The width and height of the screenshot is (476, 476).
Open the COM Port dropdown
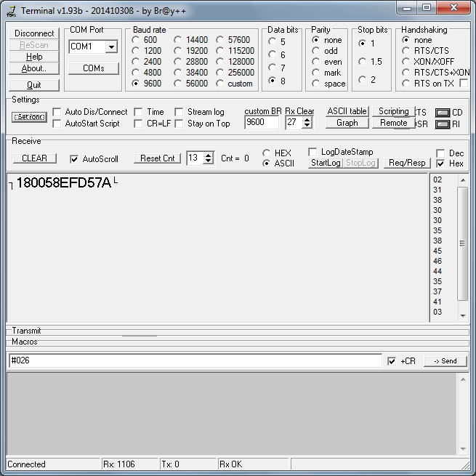(111, 47)
